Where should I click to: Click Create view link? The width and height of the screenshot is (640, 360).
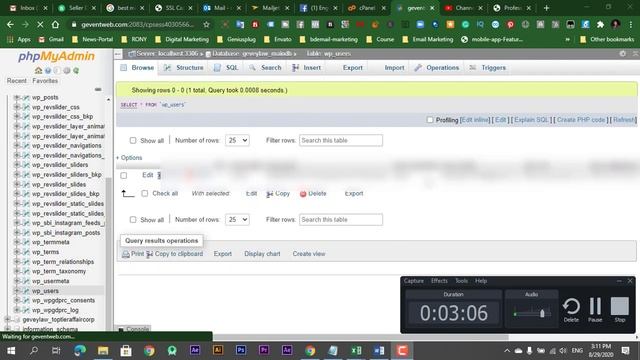click(309, 254)
